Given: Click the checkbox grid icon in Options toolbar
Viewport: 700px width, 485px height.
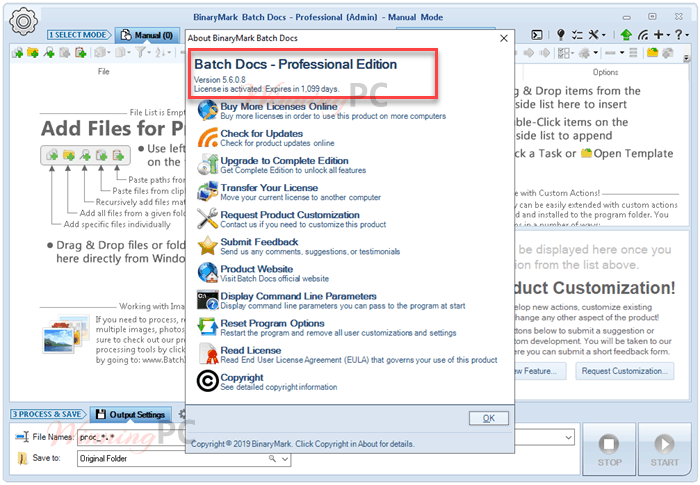Looking at the screenshot, I should pyautogui.click(x=563, y=53).
